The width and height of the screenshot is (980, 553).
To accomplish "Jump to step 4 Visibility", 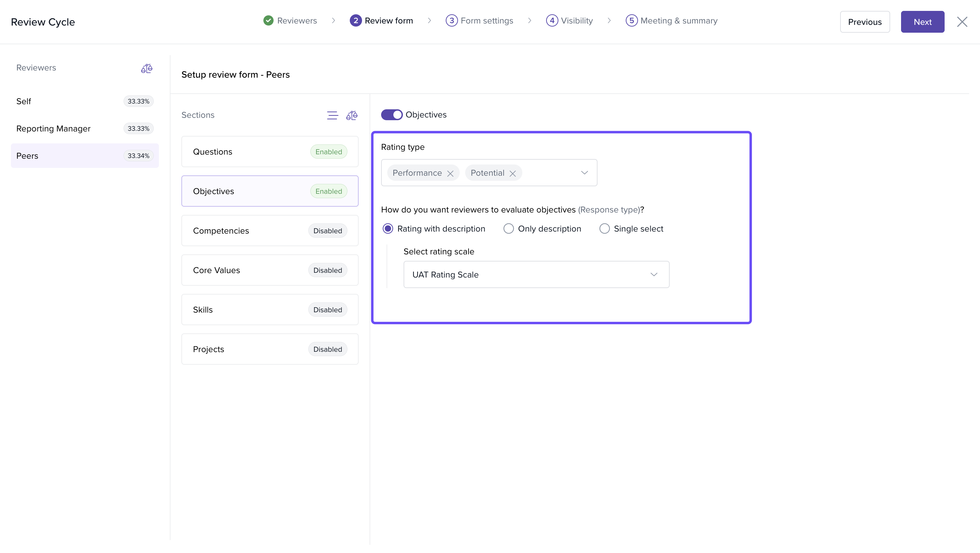I will 570,20.
